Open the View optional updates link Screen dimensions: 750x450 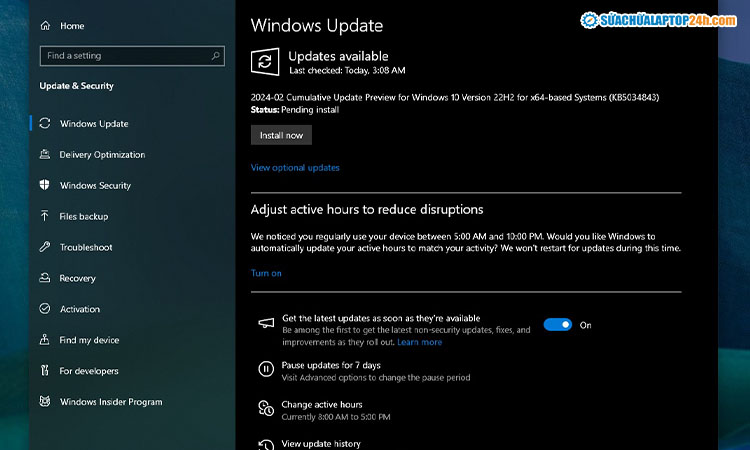(x=295, y=168)
